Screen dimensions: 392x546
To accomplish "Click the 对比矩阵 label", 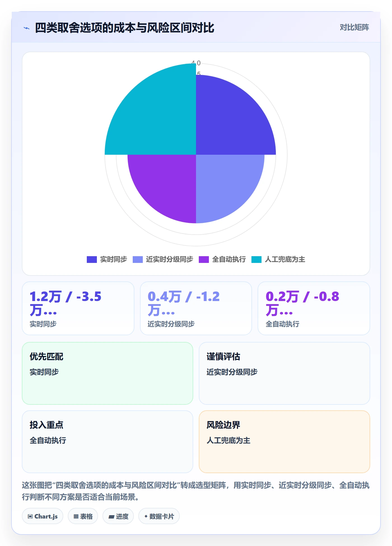I will [354, 27].
